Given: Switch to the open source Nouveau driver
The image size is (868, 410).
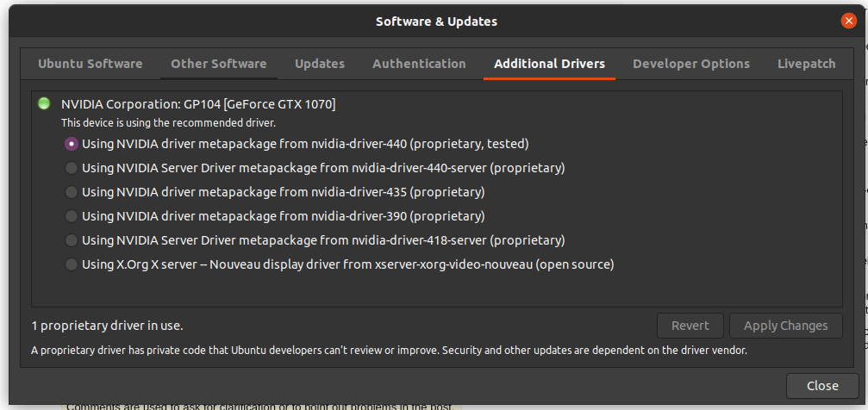Looking at the screenshot, I should pos(72,264).
